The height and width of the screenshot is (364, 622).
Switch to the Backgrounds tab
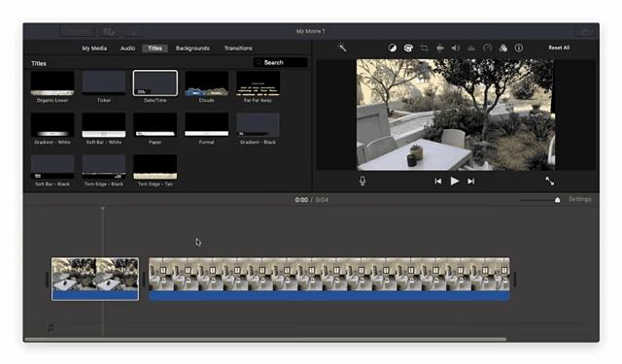[192, 49]
